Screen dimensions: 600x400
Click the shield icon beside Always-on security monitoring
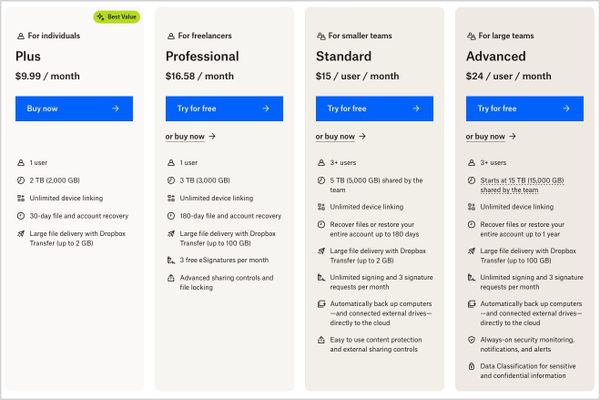point(471,340)
